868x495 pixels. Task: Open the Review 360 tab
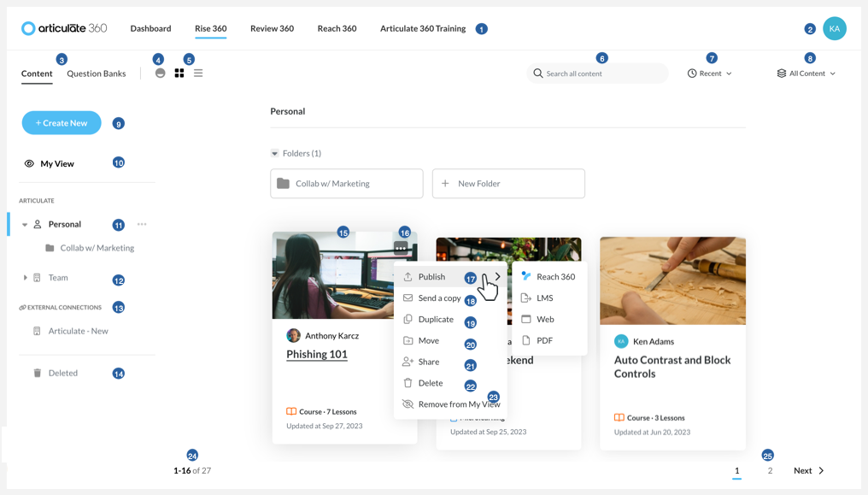272,28
